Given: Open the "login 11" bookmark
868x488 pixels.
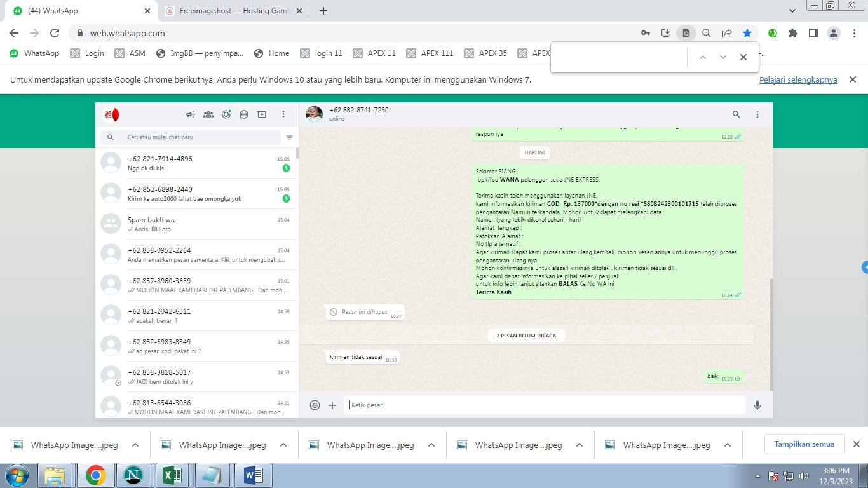Looking at the screenshot, I should (x=322, y=53).
